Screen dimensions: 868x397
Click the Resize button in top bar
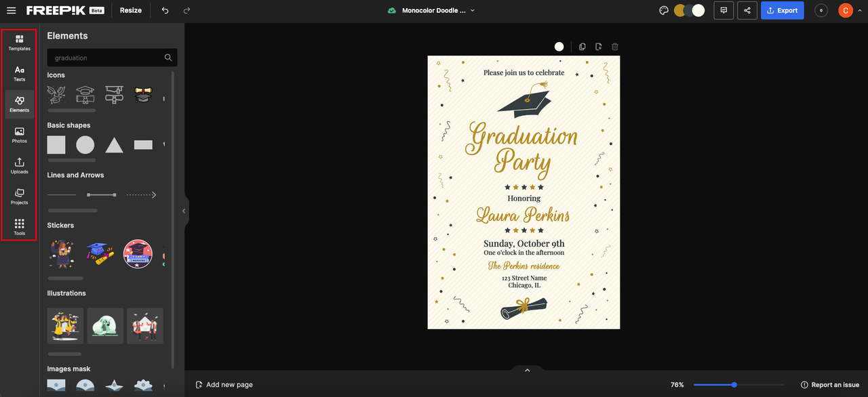point(131,10)
